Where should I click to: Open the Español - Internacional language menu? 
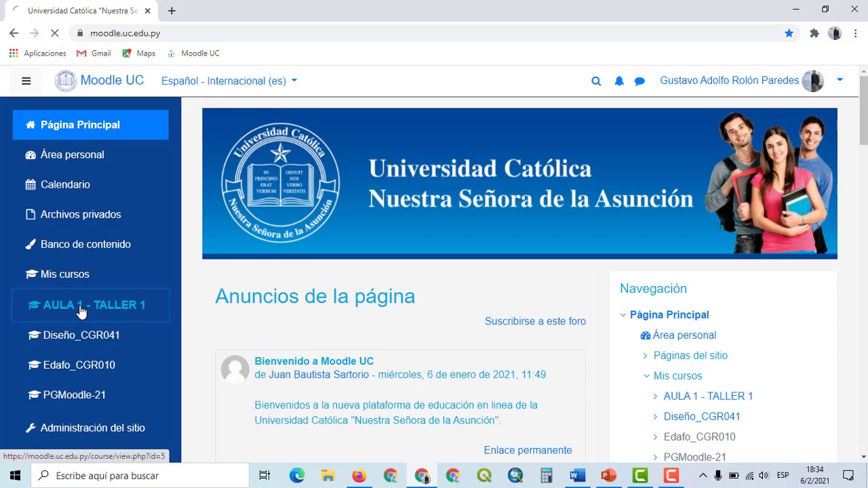pos(229,81)
